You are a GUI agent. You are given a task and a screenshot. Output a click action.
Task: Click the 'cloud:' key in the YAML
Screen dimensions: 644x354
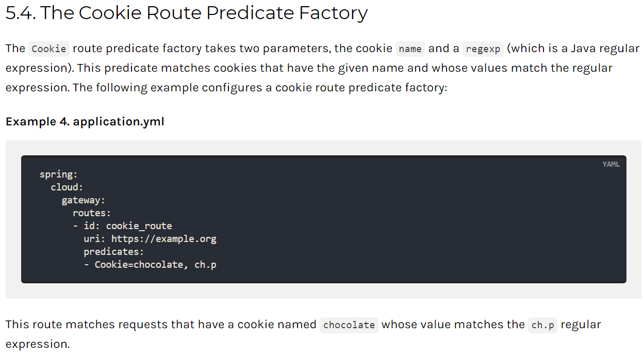click(x=67, y=187)
